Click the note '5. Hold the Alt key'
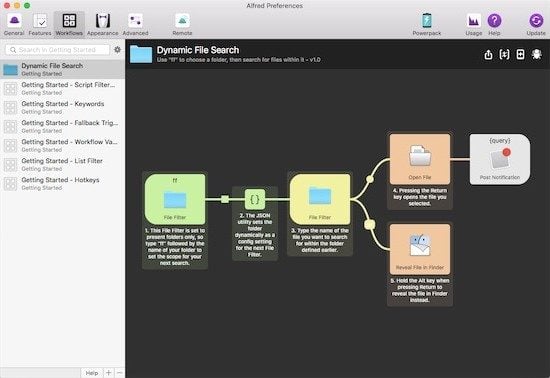This screenshot has height=378, width=550. tap(420, 290)
